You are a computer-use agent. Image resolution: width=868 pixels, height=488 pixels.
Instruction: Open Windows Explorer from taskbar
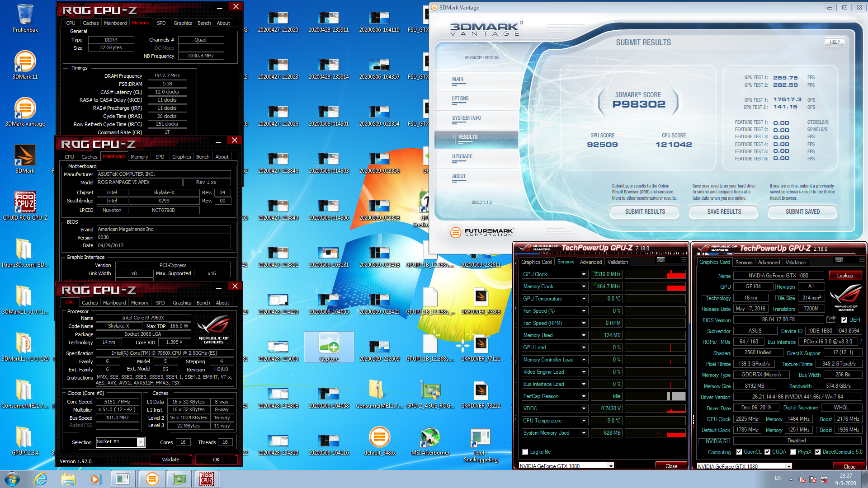(68, 479)
